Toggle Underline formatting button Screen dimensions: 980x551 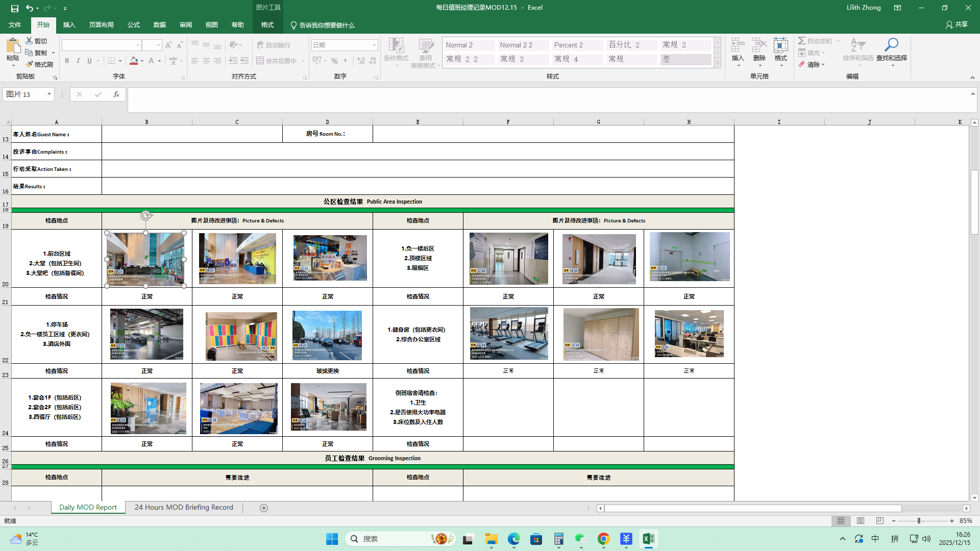point(89,61)
